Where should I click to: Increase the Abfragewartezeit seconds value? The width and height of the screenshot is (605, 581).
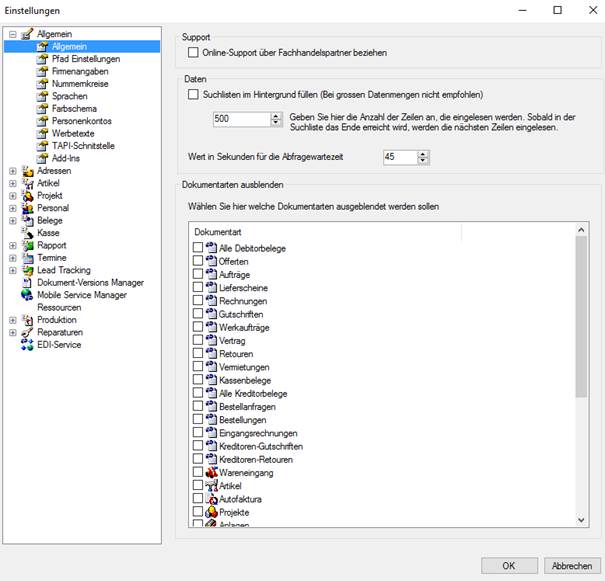tap(423, 154)
